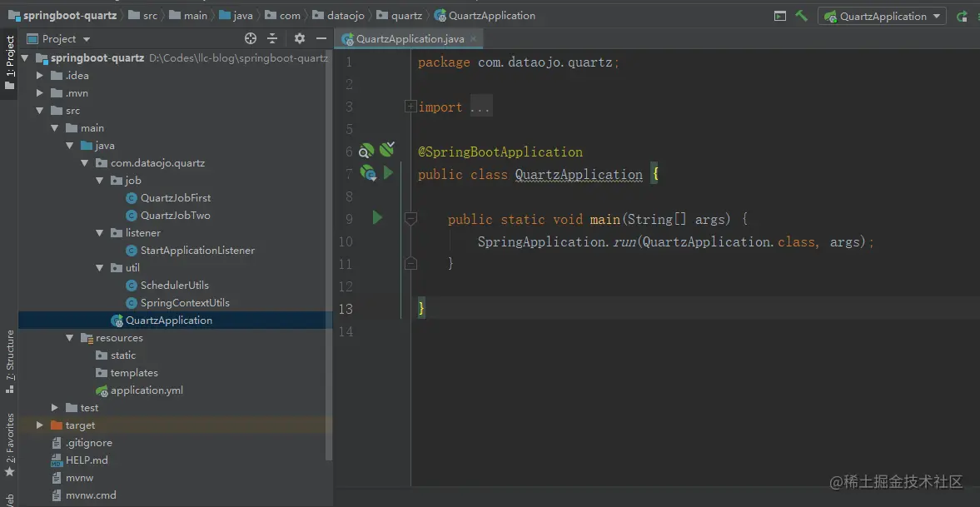Image resolution: width=980 pixels, height=507 pixels.
Task: Collapse the resources folder arrow
Action: tap(70, 338)
